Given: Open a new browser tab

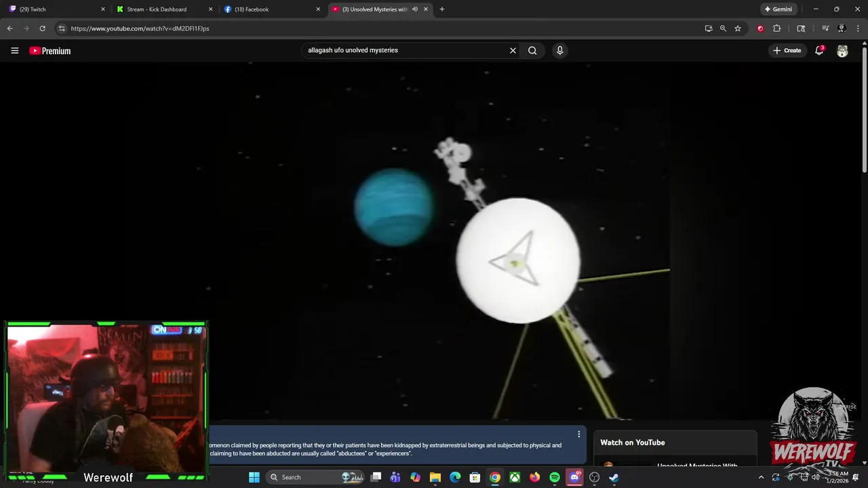Looking at the screenshot, I should coord(442,9).
